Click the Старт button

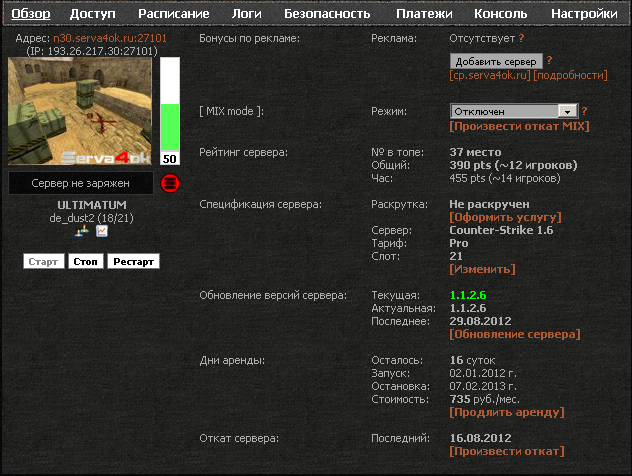[x=43, y=261]
